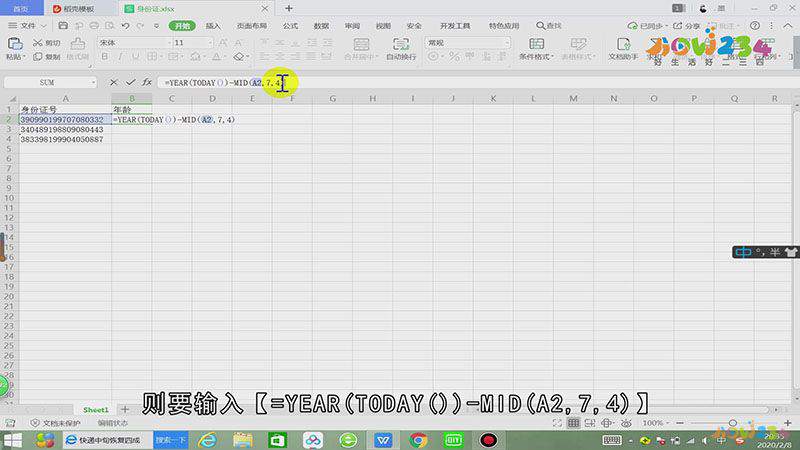The height and width of the screenshot is (450, 800).
Task: Click the zoom out minus button
Action: click(680, 423)
